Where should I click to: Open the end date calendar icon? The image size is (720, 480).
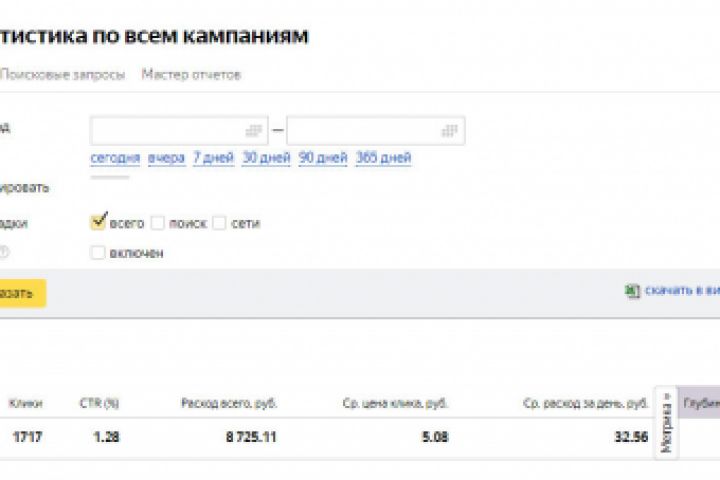coord(450,131)
